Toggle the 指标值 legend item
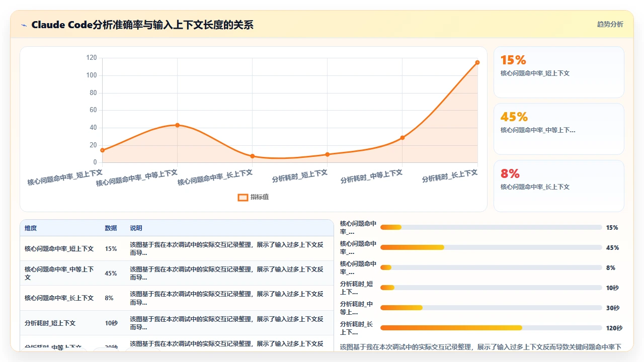 pyautogui.click(x=253, y=197)
